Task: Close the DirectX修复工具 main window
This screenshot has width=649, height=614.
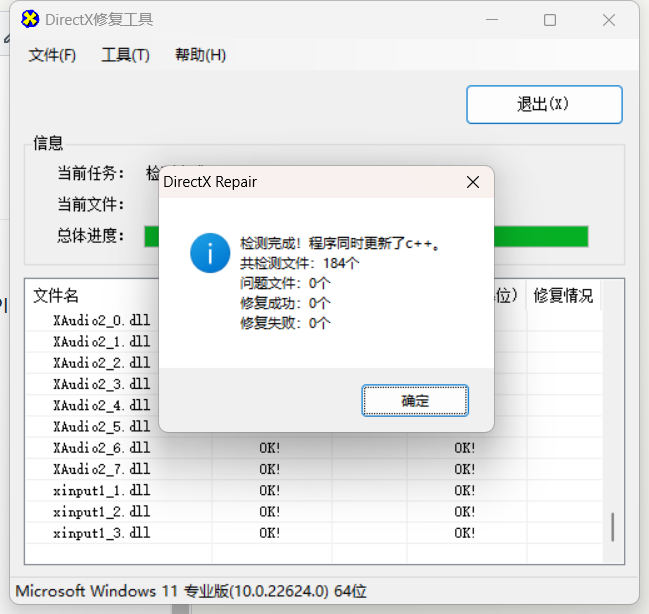Action: point(608,20)
